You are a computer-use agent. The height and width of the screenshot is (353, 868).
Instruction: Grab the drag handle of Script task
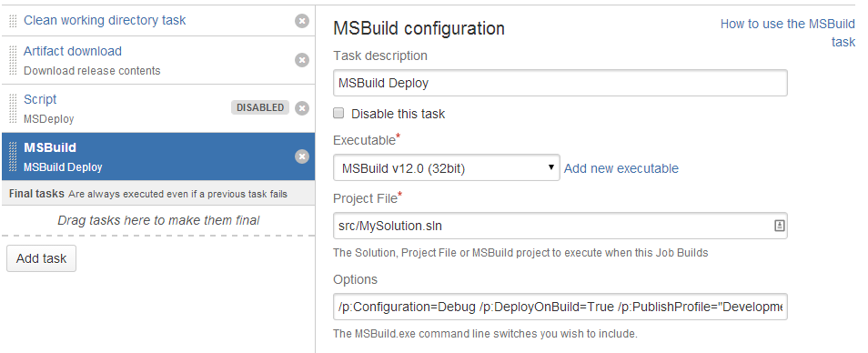pyautogui.click(x=14, y=108)
